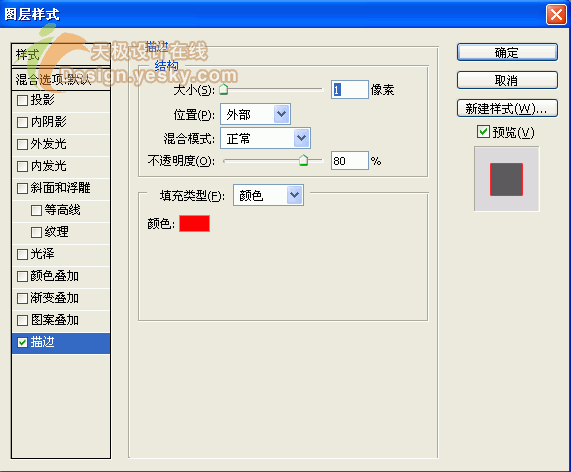Enable the 投影 drop shadow checkbox

[x=22, y=100]
